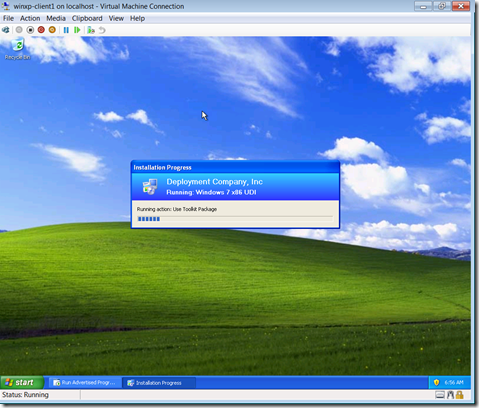This screenshot has width=479, height=408.
Task: Open the Media menu
Action: coord(56,18)
